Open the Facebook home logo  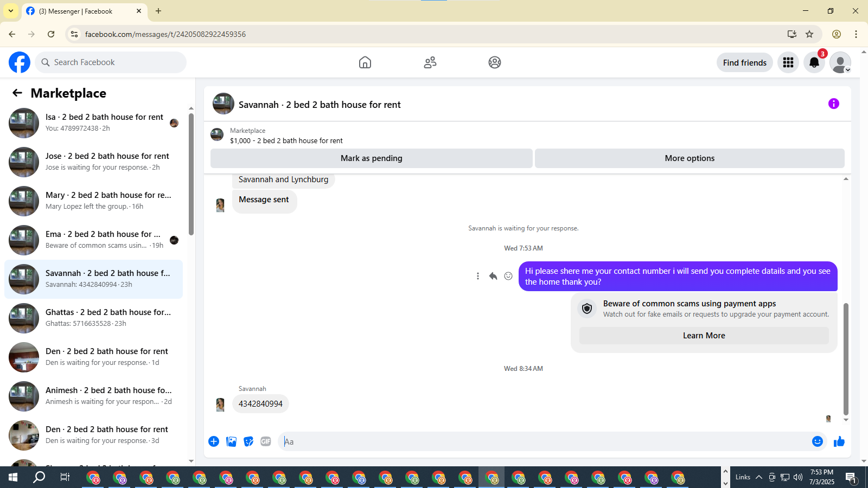coord(20,62)
